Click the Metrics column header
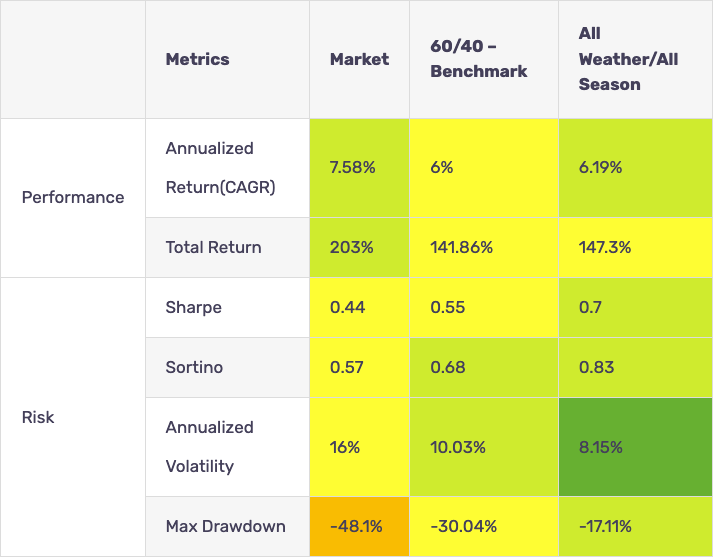 197,59
